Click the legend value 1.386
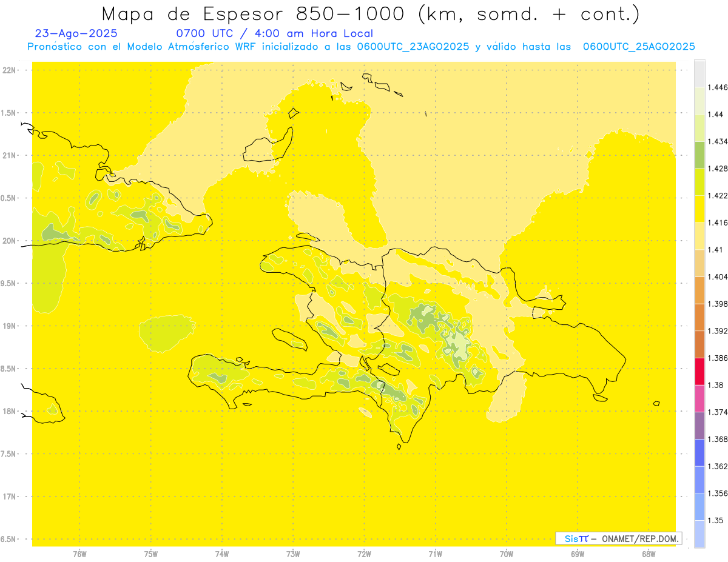This screenshot has height=562, width=728. (x=717, y=358)
